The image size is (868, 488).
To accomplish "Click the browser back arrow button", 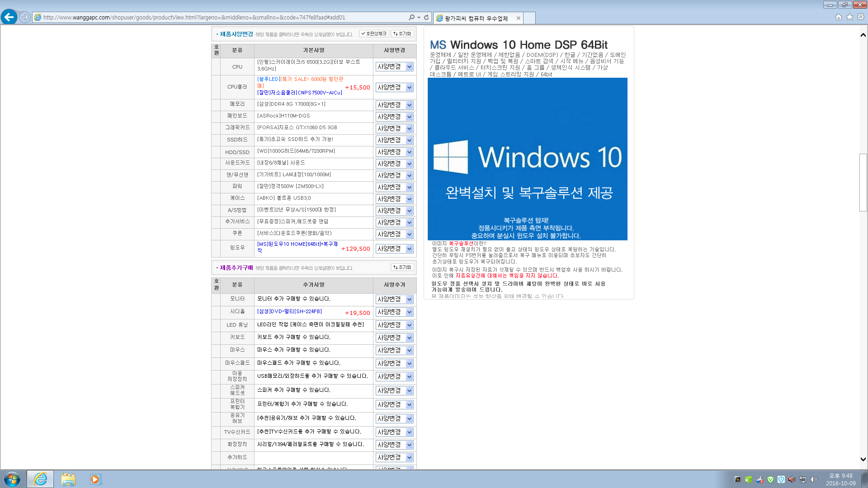I will coord(9,17).
